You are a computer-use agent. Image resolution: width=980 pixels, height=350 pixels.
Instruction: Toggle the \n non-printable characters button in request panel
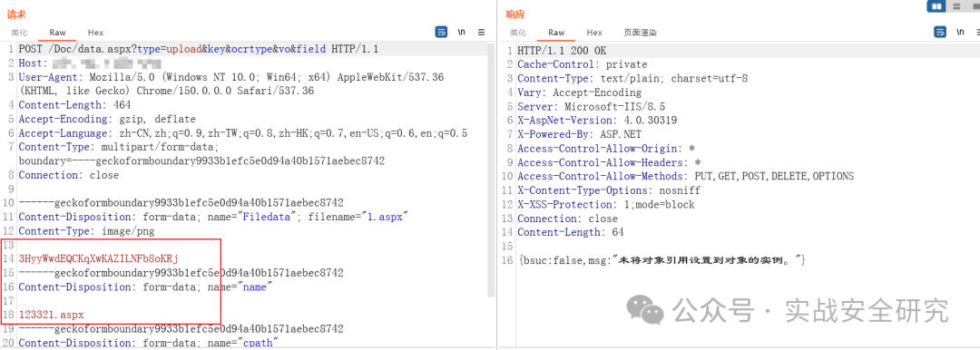pos(461,32)
